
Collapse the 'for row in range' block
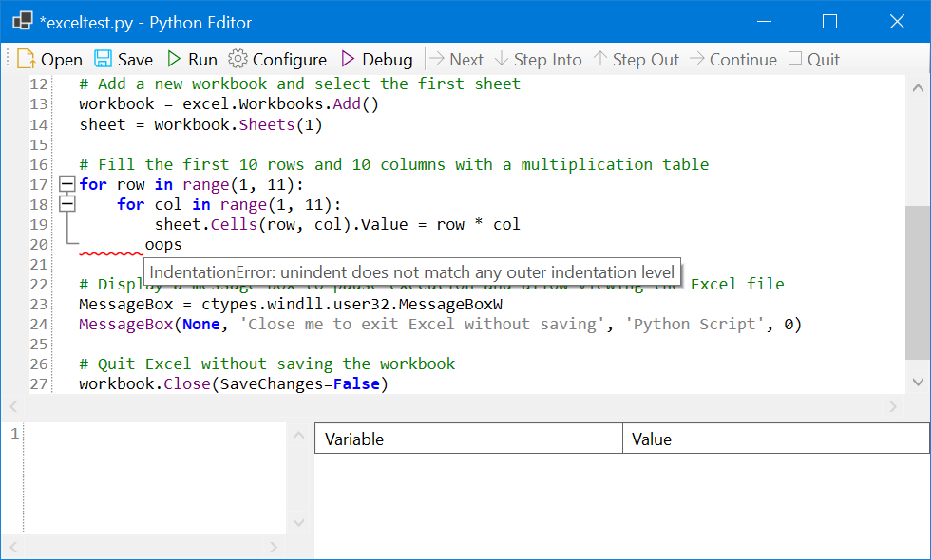[x=67, y=184]
